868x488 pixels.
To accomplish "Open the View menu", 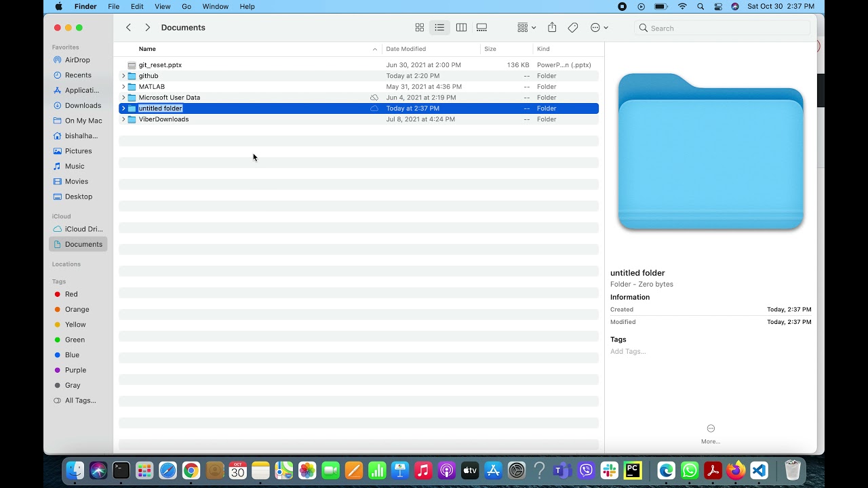I will (x=162, y=6).
